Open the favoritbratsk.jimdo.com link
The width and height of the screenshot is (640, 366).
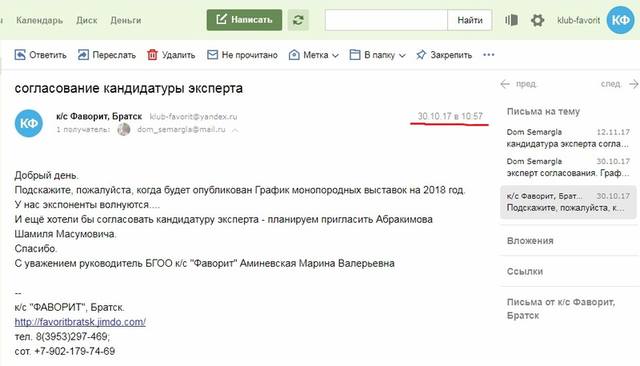pyautogui.click(x=80, y=322)
